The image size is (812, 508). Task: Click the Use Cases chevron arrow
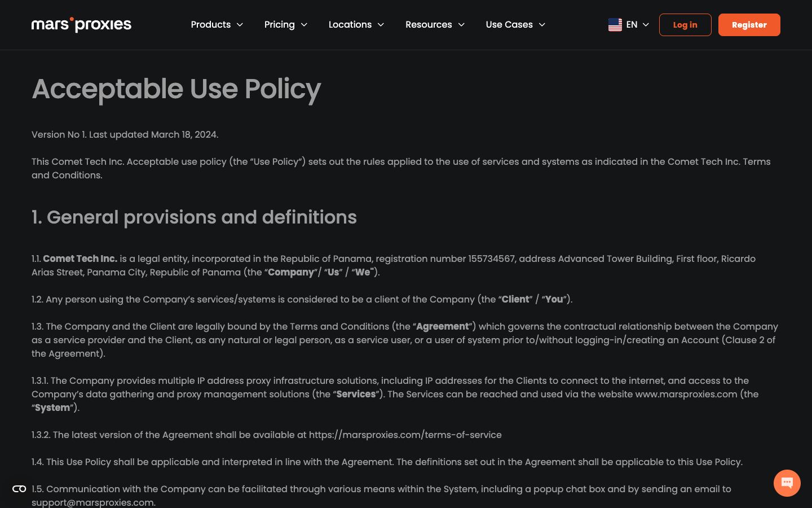pos(542,25)
